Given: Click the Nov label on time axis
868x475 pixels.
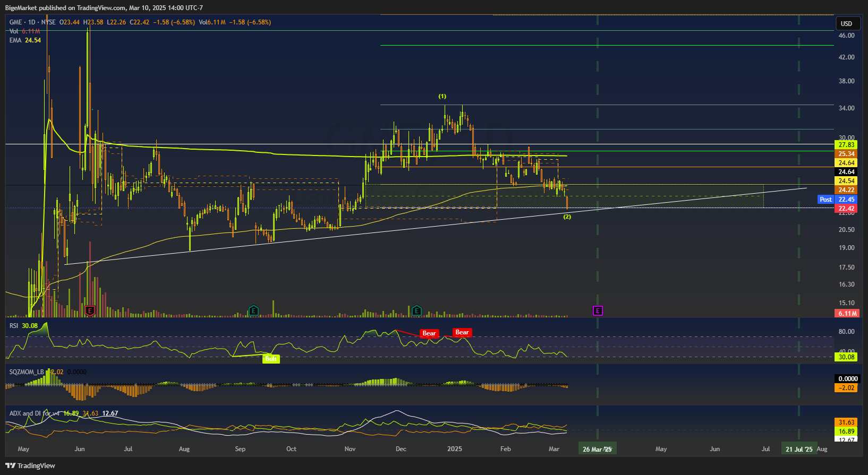Looking at the screenshot, I should (x=350, y=449).
